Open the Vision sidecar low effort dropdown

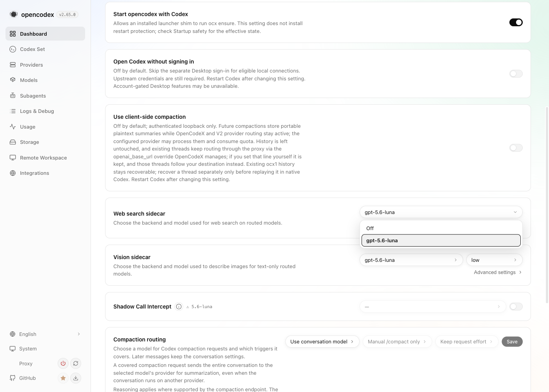[494, 260]
